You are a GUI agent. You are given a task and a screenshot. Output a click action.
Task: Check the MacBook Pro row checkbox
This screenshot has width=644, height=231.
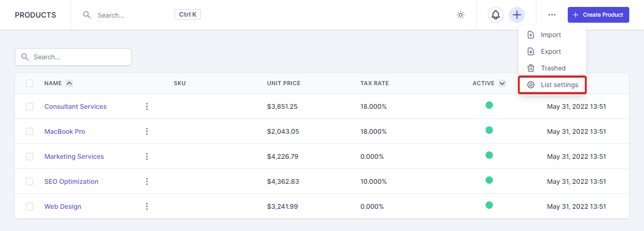pos(30,131)
